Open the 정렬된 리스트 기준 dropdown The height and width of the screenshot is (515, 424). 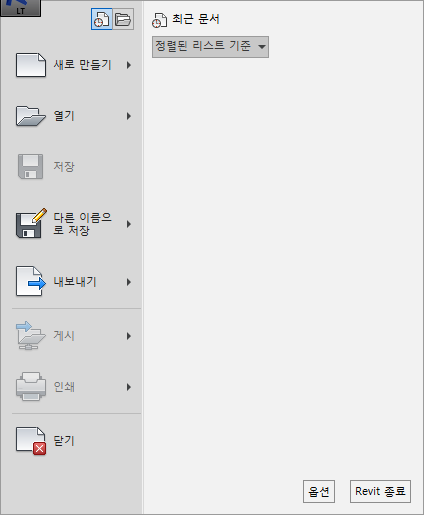point(210,47)
